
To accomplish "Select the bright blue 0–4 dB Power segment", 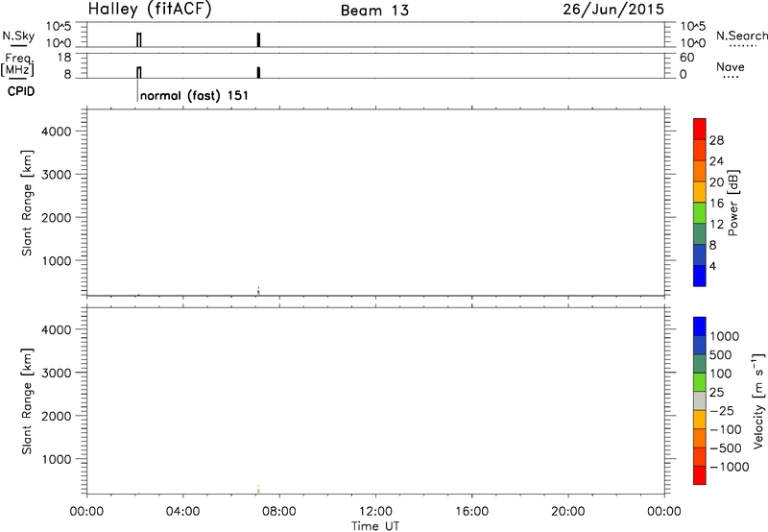I will coord(700,276).
